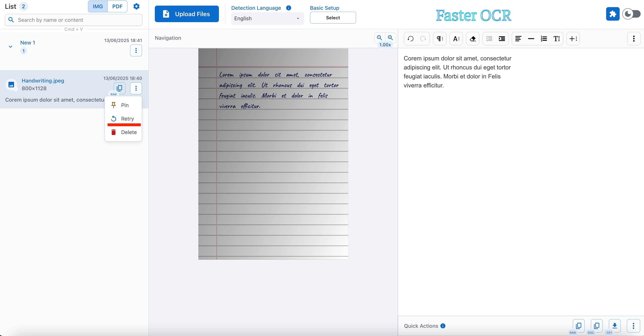Open the paragraph formatting options dropdown
Viewport: 644px width, 336px height.
[440, 39]
